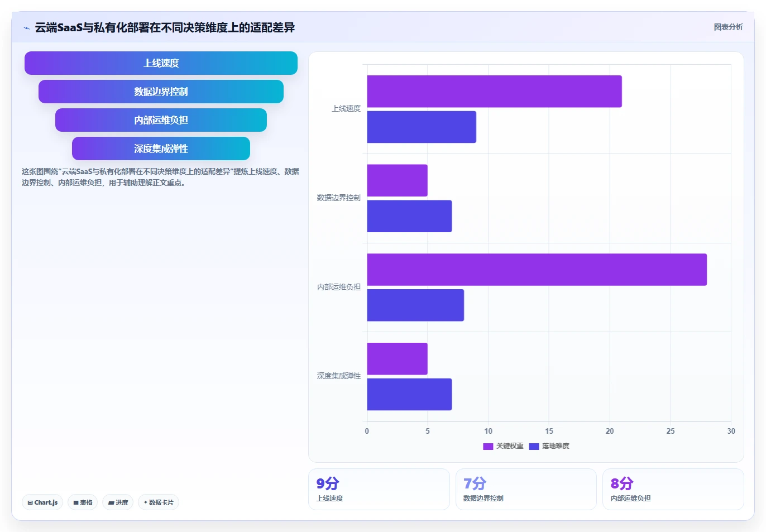Click the x-axis tick value 30
766x532 pixels.
click(731, 431)
